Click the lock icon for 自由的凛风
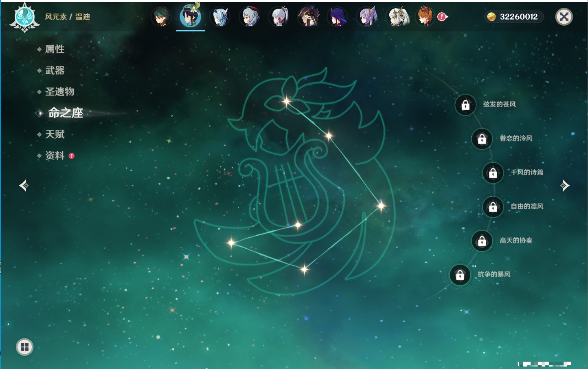The image size is (588, 369). coord(493,207)
